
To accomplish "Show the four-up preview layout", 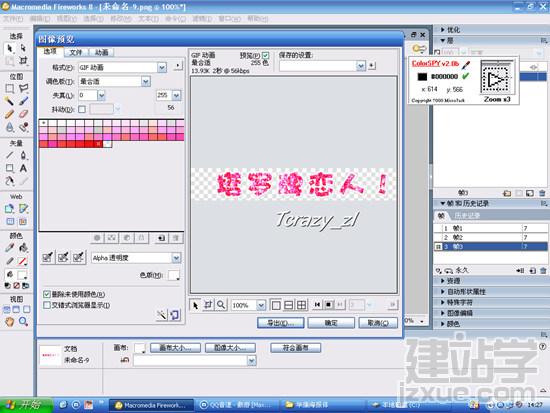I will point(301,305).
